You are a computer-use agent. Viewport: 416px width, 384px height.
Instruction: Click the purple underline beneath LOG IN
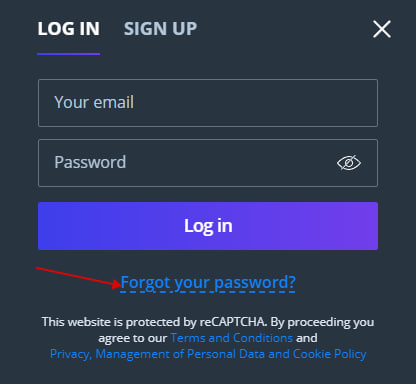pos(69,54)
